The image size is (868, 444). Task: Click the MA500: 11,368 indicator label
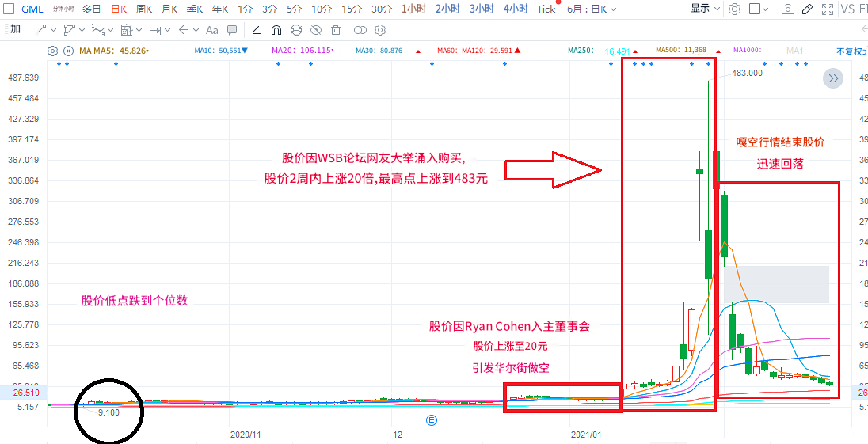click(x=681, y=51)
